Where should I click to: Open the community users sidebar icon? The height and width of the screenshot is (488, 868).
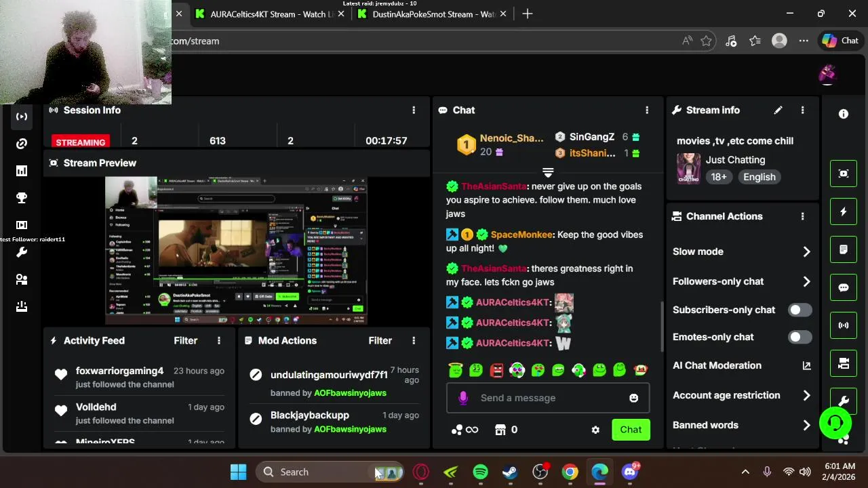click(x=22, y=279)
